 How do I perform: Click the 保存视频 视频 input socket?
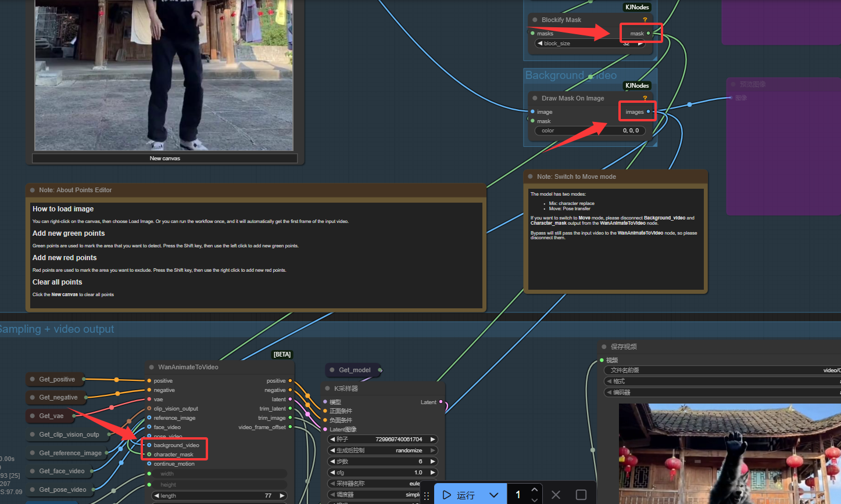(602, 360)
